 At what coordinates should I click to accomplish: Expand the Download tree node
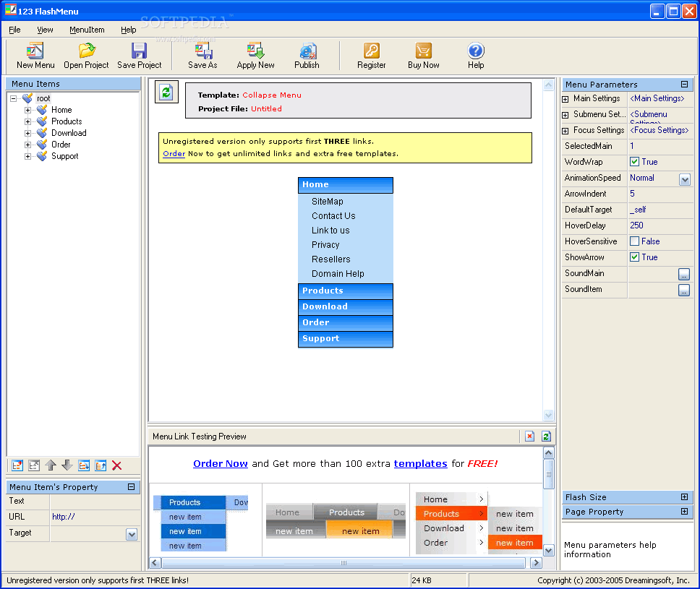point(27,133)
